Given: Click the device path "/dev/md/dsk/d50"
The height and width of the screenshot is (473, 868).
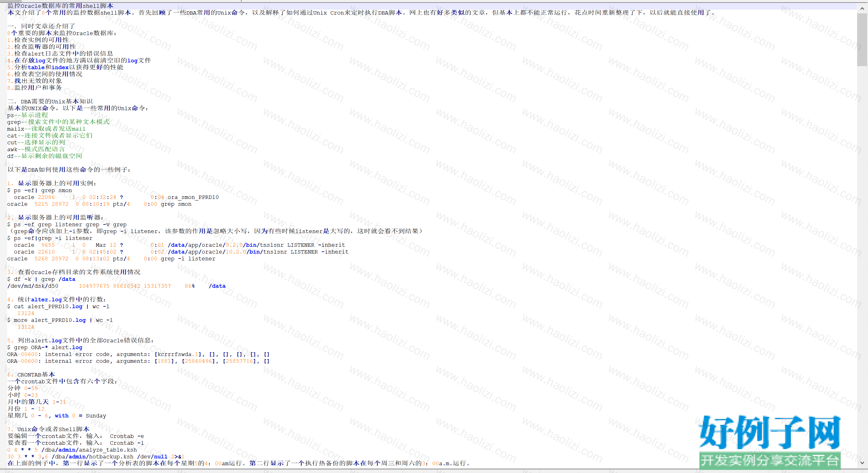Looking at the screenshot, I should [33, 286].
